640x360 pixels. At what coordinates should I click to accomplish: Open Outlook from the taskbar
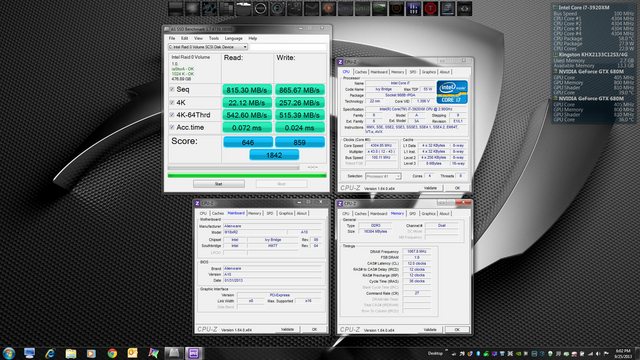click(133, 353)
